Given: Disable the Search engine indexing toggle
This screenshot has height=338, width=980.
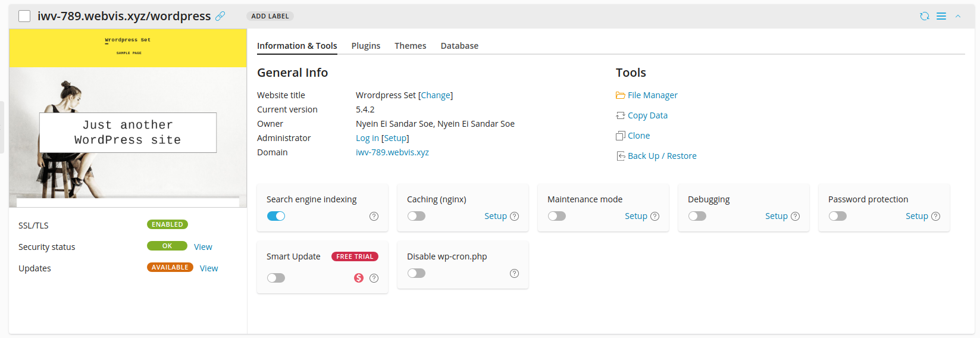Looking at the screenshot, I should pos(276,216).
